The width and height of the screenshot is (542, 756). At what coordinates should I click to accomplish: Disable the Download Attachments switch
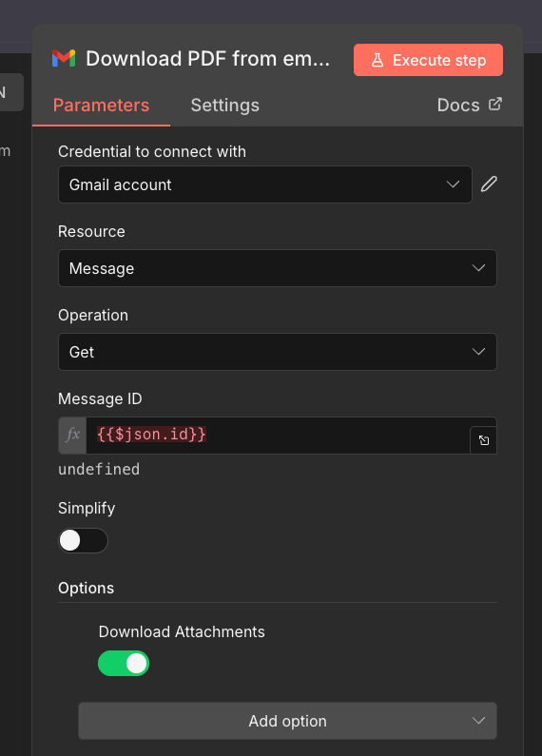coord(124,664)
